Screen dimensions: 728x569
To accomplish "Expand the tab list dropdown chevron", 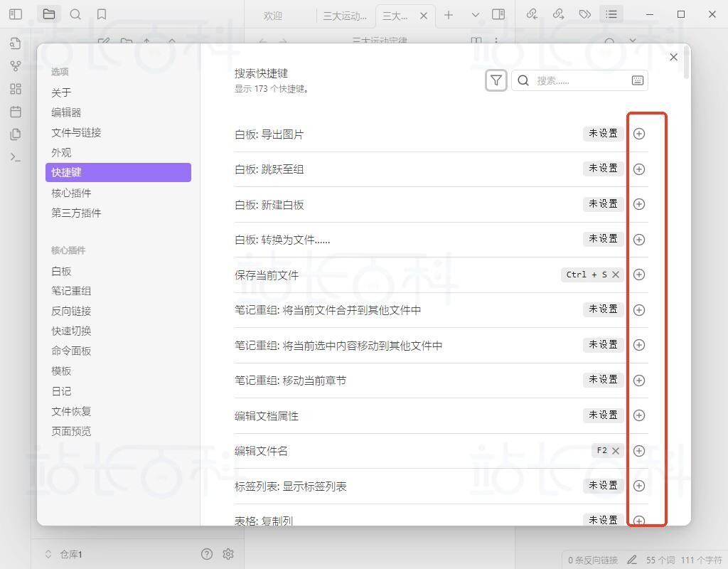I will [476, 14].
